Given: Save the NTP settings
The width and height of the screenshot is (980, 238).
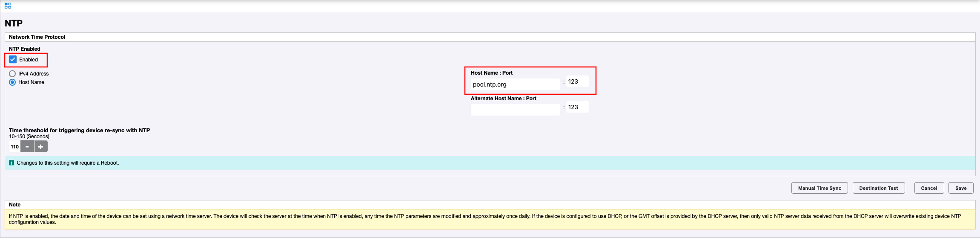Looking at the screenshot, I should pyautogui.click(x=961, y=188).
